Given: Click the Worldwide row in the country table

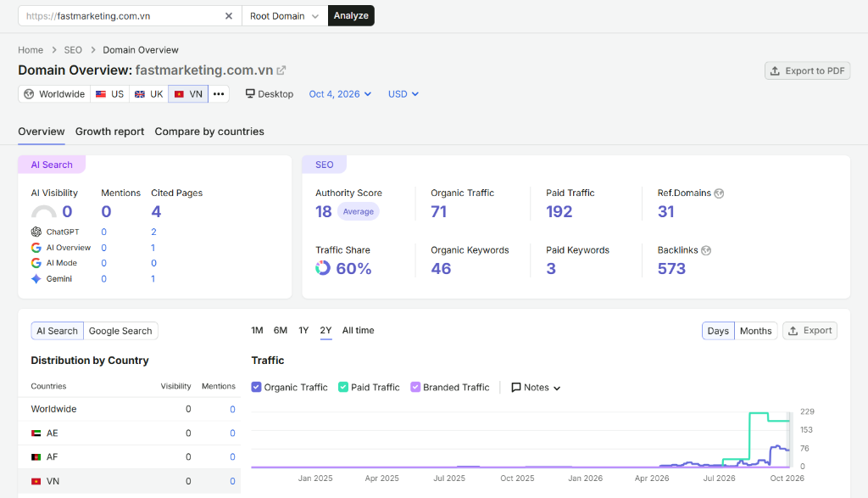Looking at the screenshot, I should (x=129, y=409).
